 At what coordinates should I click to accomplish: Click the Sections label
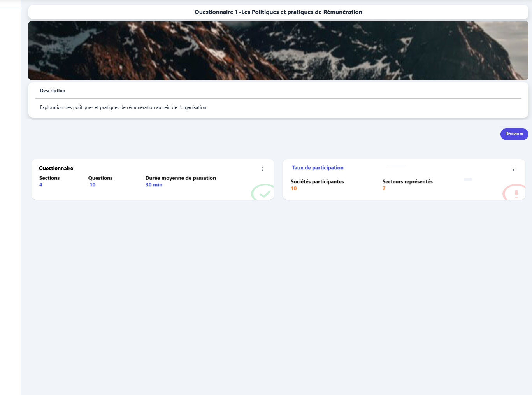pyautogui.click(x=49, y=178)
